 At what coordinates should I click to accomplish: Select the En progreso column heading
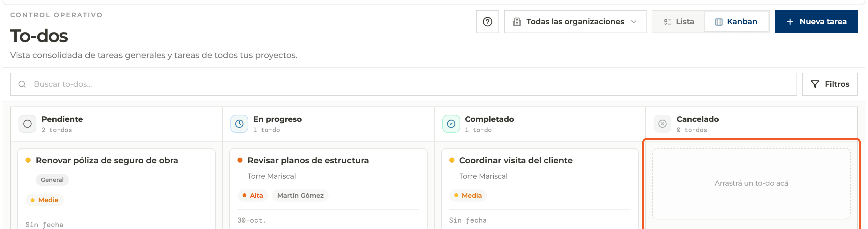(277, 119)
